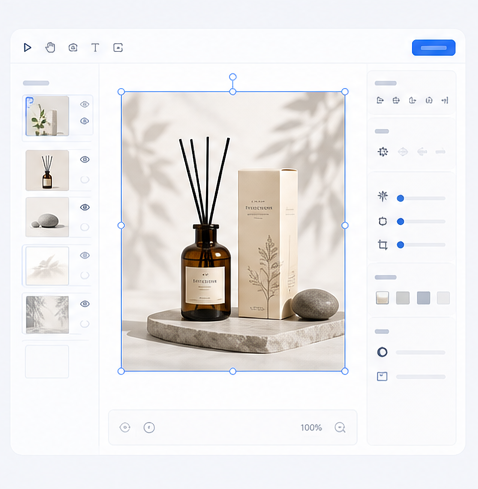Click the third alignment icon in the row
Viewport: 478px width, 489px height.
412,100
